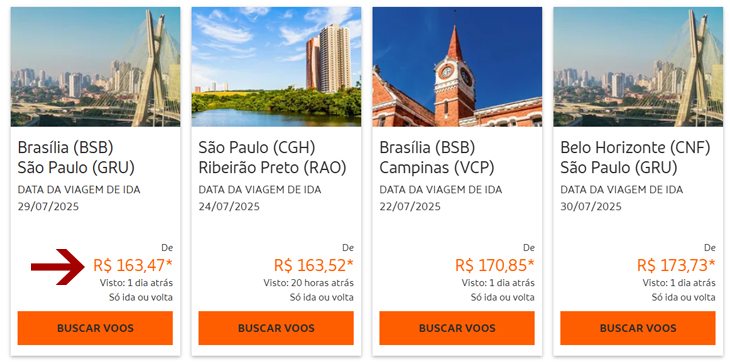Viewport: 730px width, 362px height.
Task: Click 'Visto: 20 horas atrás' text
Action: [x=308, y=282]
